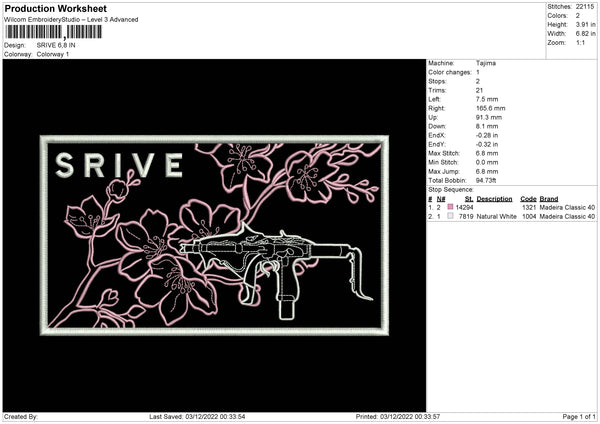Image resolution: width=600 pixels, height=424 pixels.
Task: Click the Brand column header
Action: pyautogui.click(x=549, y=199)
